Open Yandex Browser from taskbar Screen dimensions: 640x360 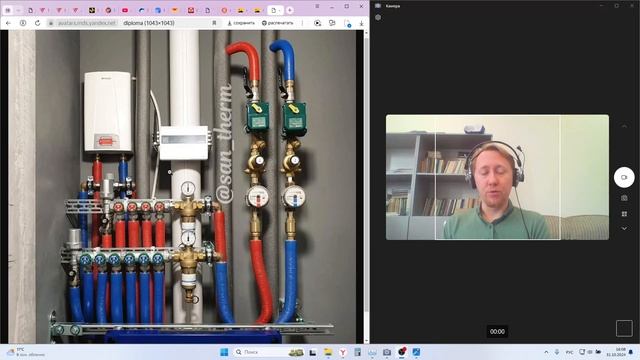click(x=343, y=352)
